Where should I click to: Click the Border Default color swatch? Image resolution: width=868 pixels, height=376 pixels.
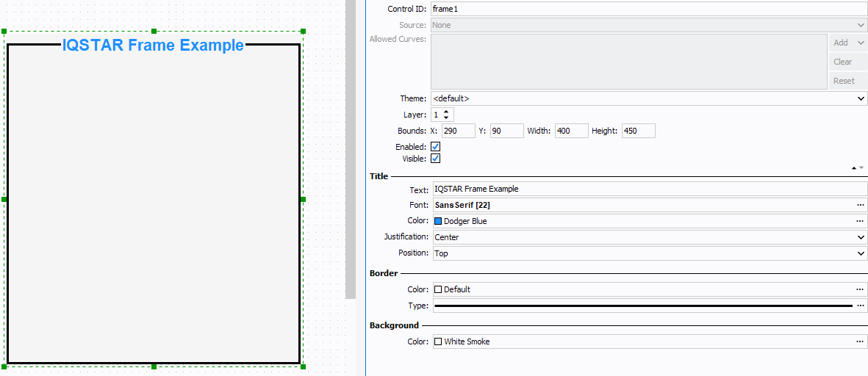(x=438, y=289)
